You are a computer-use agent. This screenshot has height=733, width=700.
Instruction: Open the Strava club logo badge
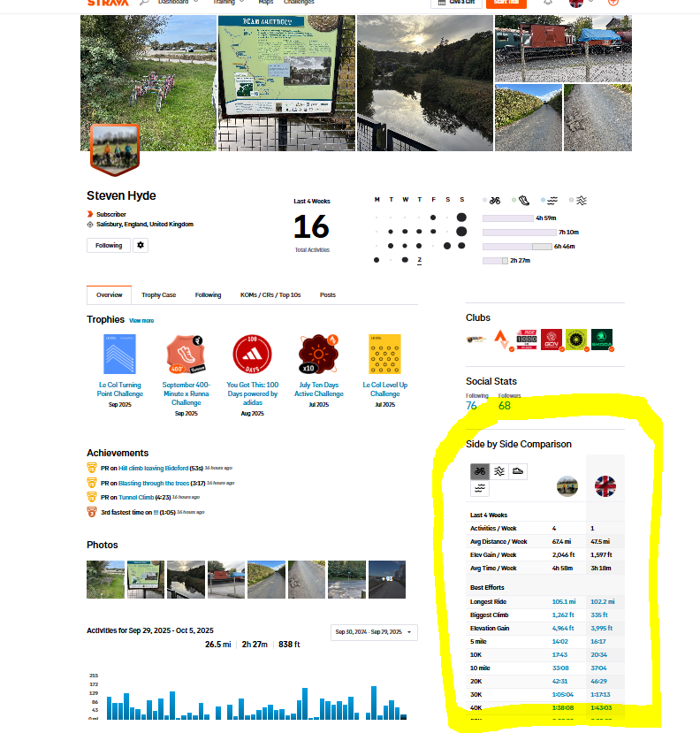click(502, 340)
